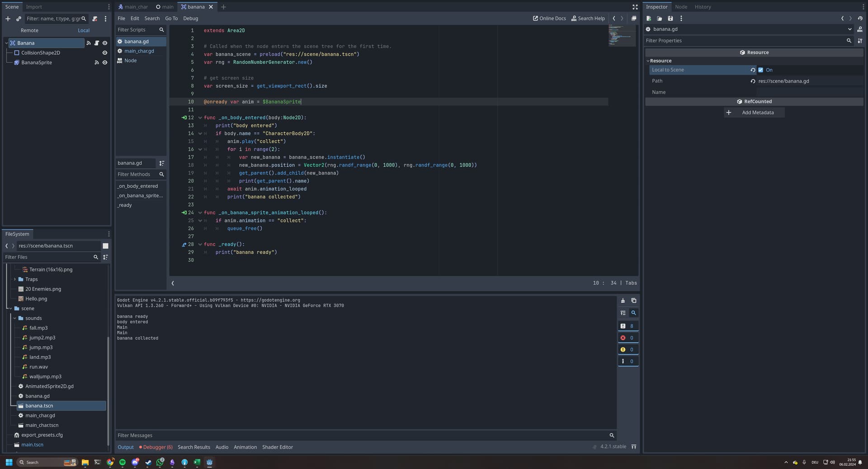
Task: Open Online Docs link
Action: [549, 19]
